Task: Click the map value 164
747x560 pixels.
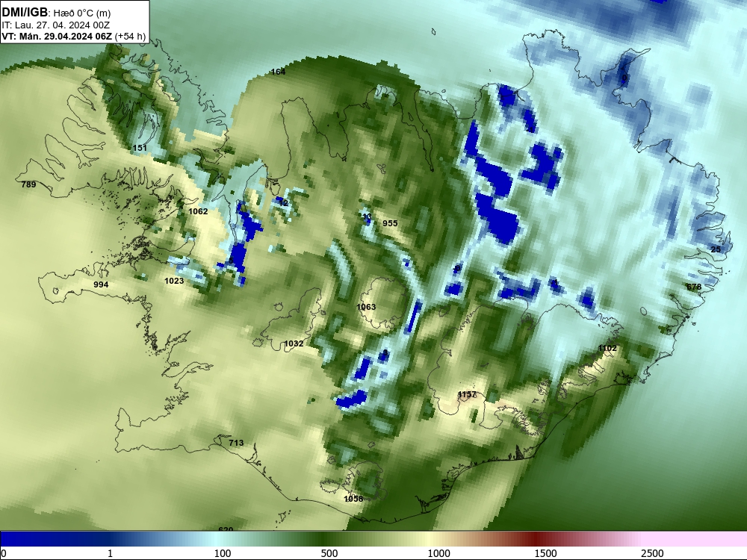Action: pyautogui.click(x=278, y=72)
